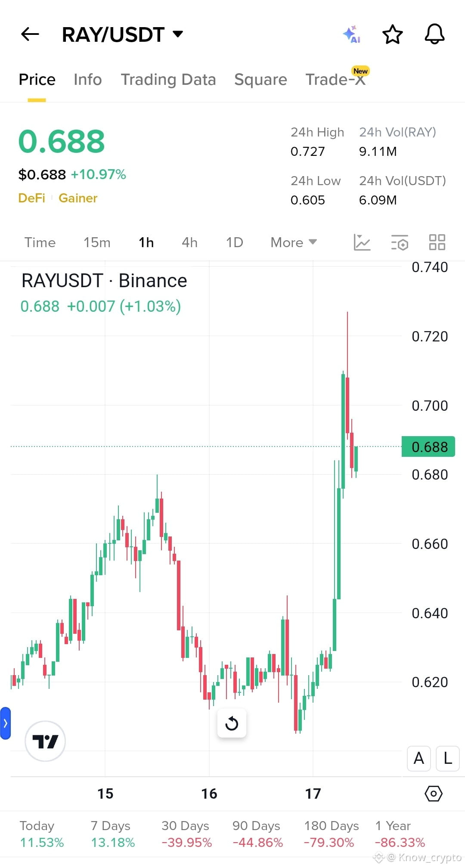Tap date label 17 on time axis
465x868 pixels.
[x=313, y=794]
